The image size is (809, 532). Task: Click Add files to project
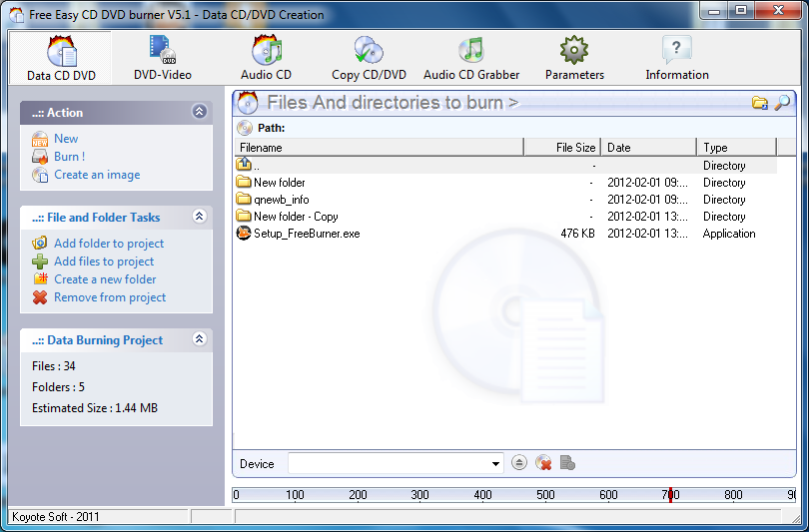(x=104, y=262)
